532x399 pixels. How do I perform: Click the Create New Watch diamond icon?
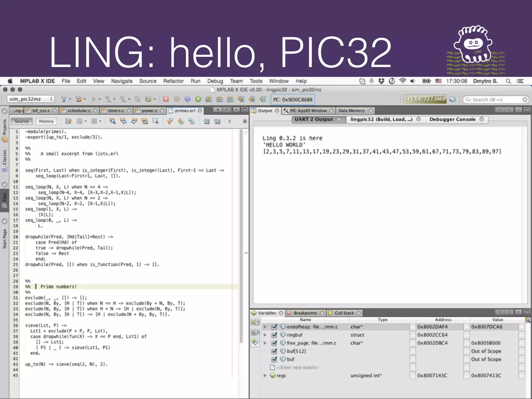tap(255, 343)
